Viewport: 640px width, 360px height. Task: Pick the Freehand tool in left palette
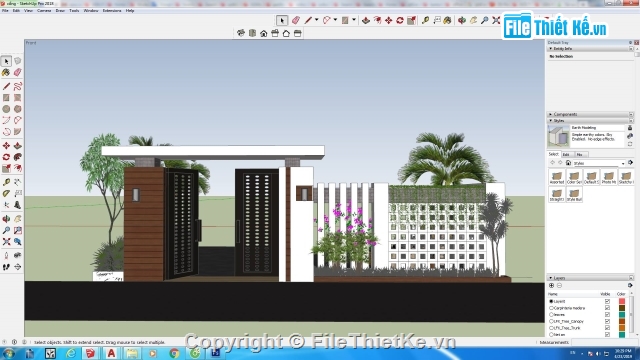[x=18, y=86]
